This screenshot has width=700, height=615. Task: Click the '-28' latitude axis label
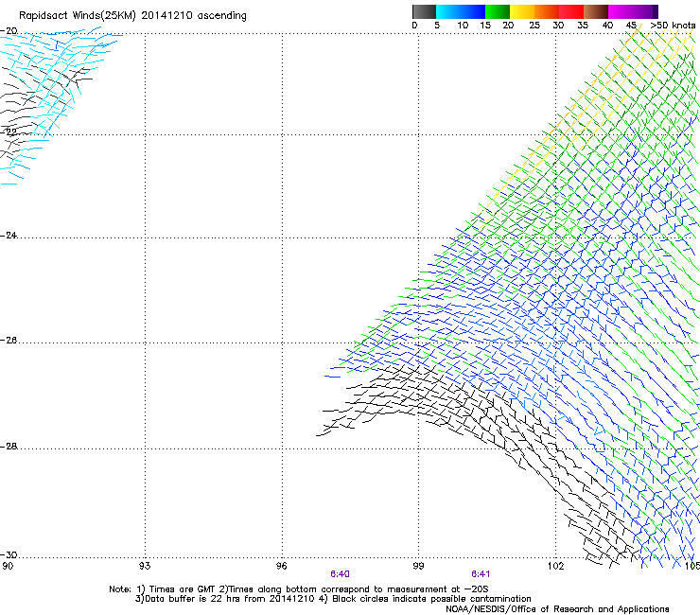click(x=9, y=447)
